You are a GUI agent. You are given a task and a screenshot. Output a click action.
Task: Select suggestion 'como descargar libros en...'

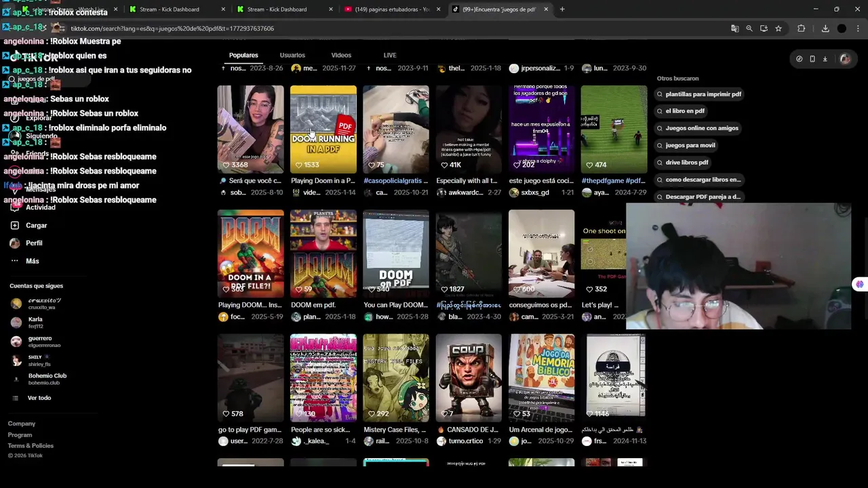[698, 180]
